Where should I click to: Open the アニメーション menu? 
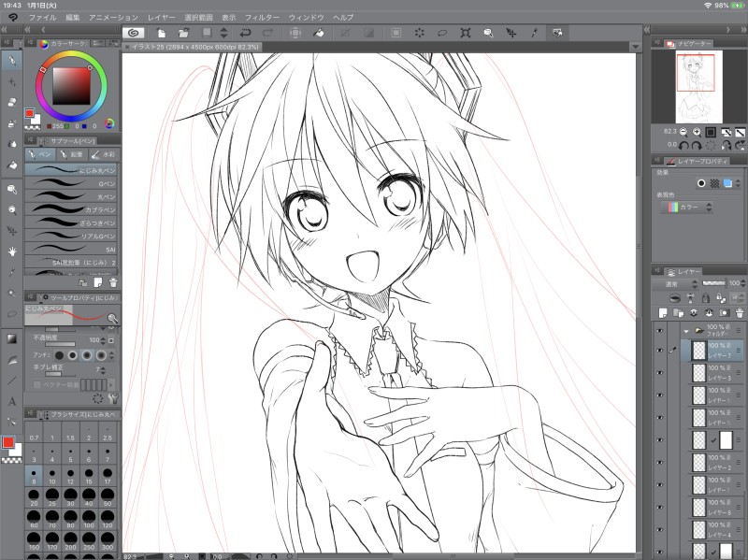[113, 18]
